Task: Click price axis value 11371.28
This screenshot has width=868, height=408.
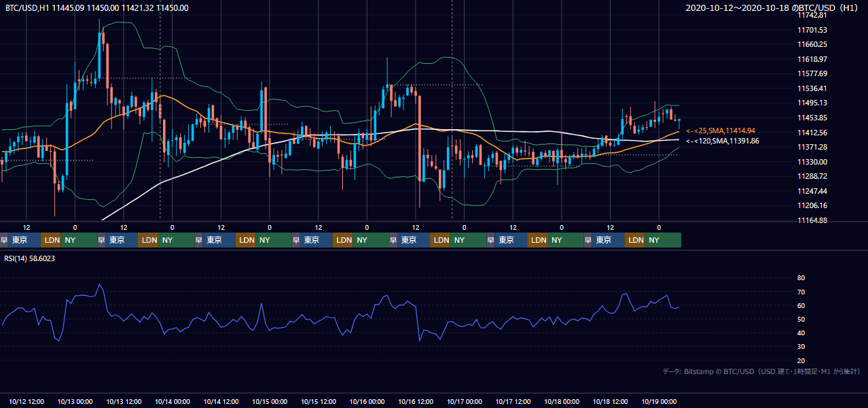Action: click(x=812, y=147)
